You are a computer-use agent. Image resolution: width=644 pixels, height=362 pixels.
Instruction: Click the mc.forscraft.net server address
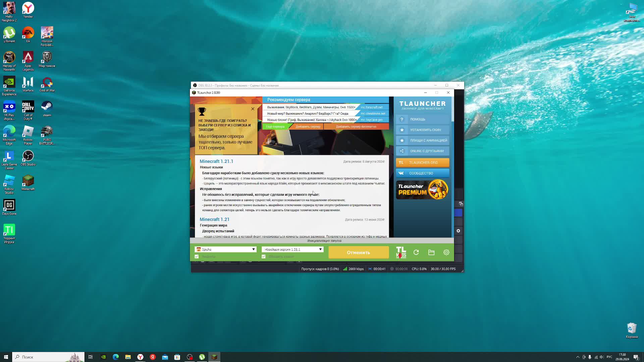[371, 107]
